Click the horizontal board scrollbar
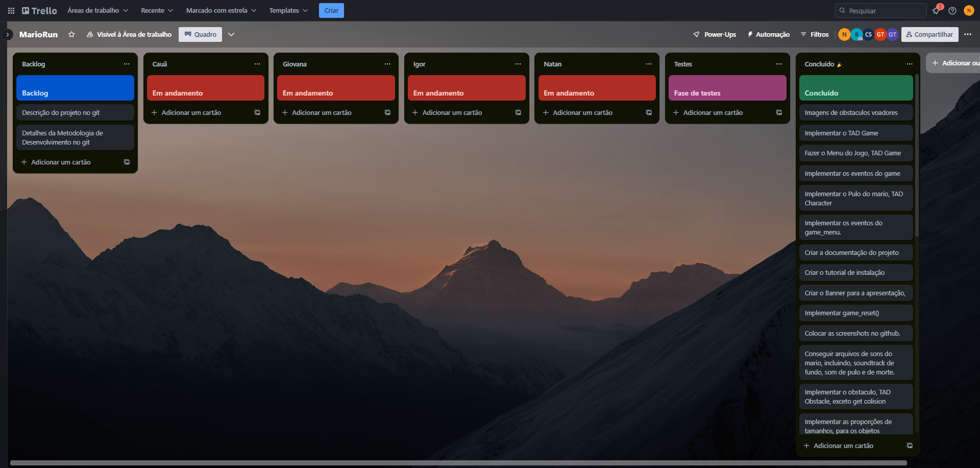 tap(458, 463)
